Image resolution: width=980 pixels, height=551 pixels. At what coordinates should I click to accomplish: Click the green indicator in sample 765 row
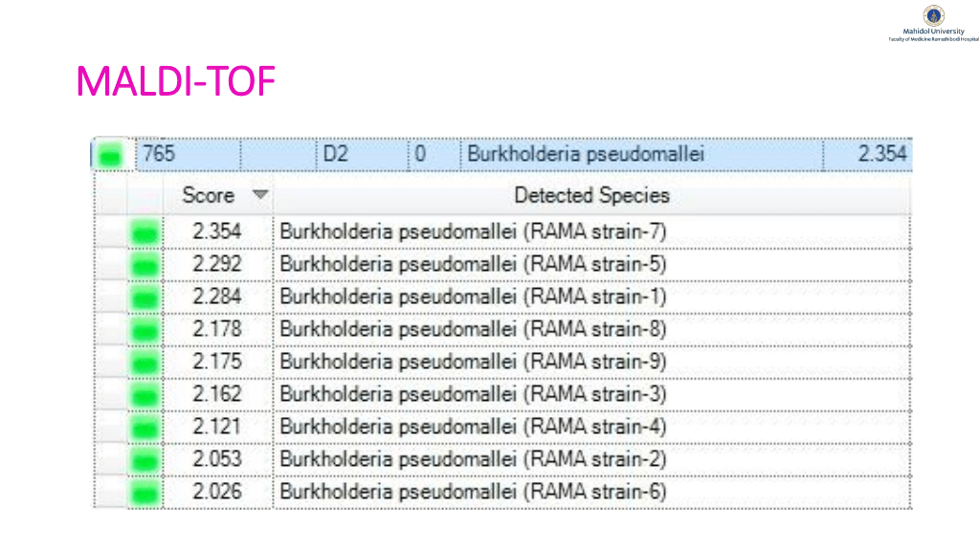click(112, 154)
